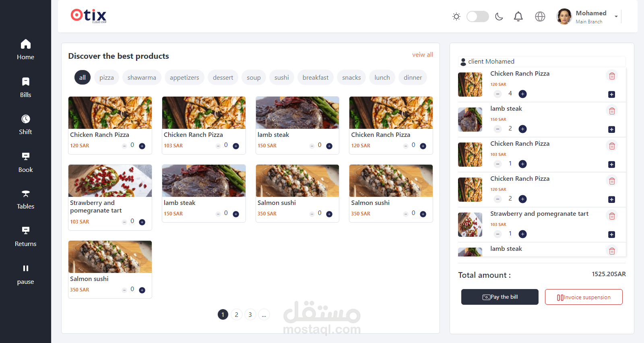The height and width of the screenshot is (343, 644).
Task: Go to Tables in sidebar
Action: coord(25,199)
